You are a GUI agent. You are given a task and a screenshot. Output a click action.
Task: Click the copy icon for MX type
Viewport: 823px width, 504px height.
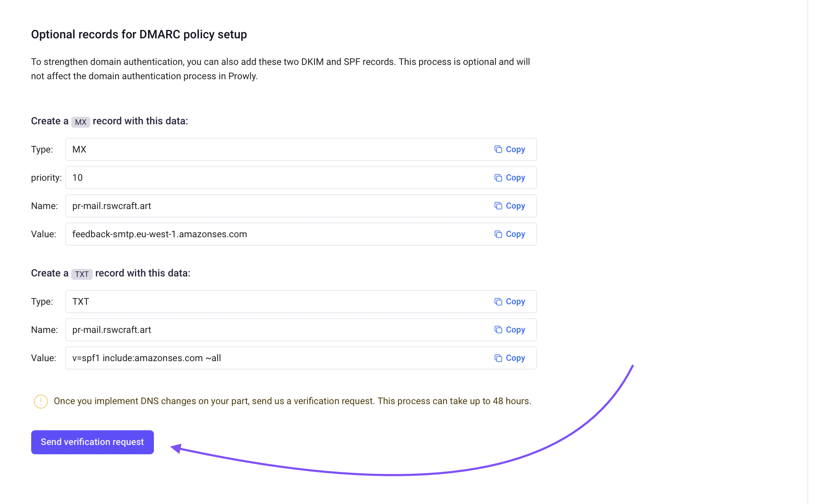498,150
